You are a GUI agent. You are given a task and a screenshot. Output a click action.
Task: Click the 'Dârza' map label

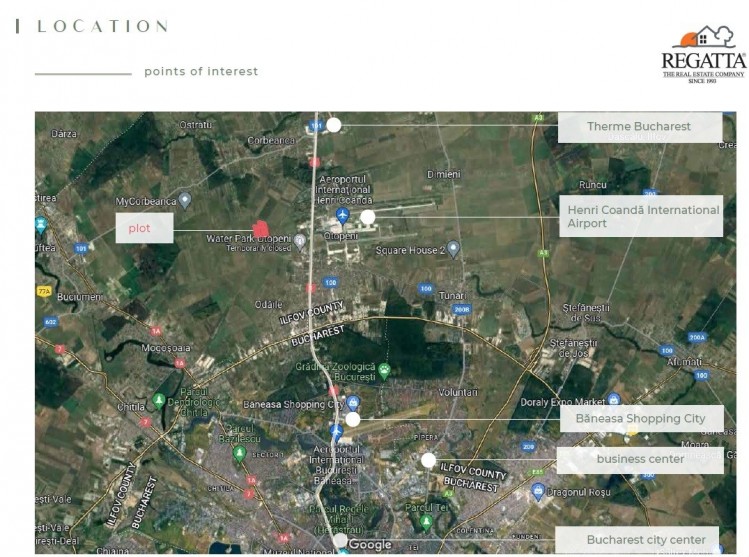(x=64, y=134)
